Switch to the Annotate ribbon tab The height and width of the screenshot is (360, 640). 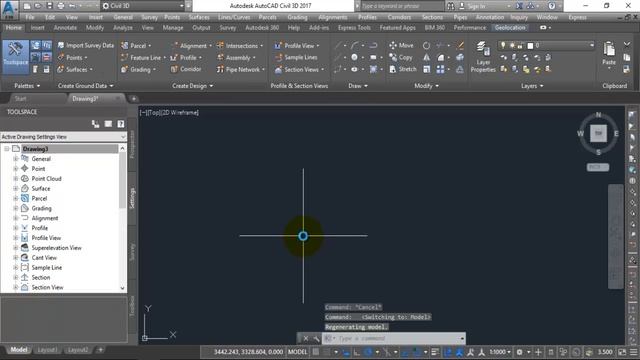(65, 28)
